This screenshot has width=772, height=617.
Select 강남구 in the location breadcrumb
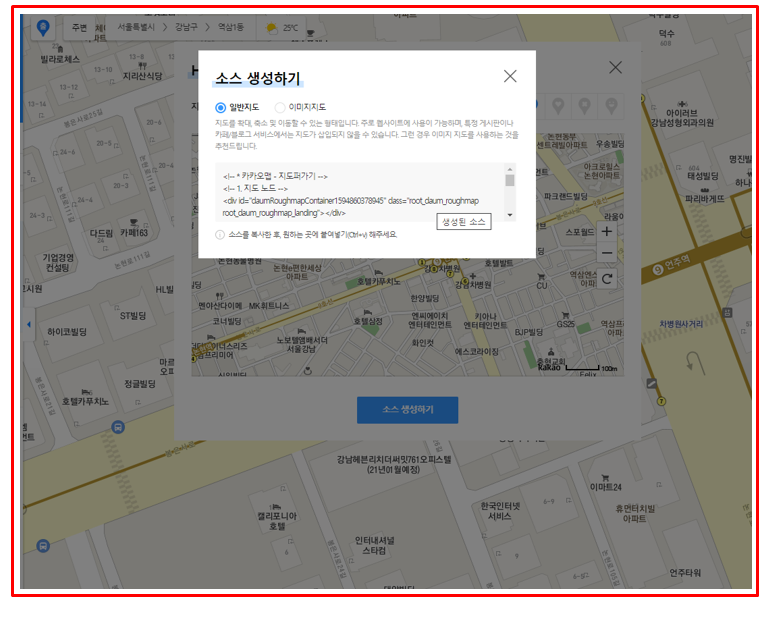coord(186,27)
